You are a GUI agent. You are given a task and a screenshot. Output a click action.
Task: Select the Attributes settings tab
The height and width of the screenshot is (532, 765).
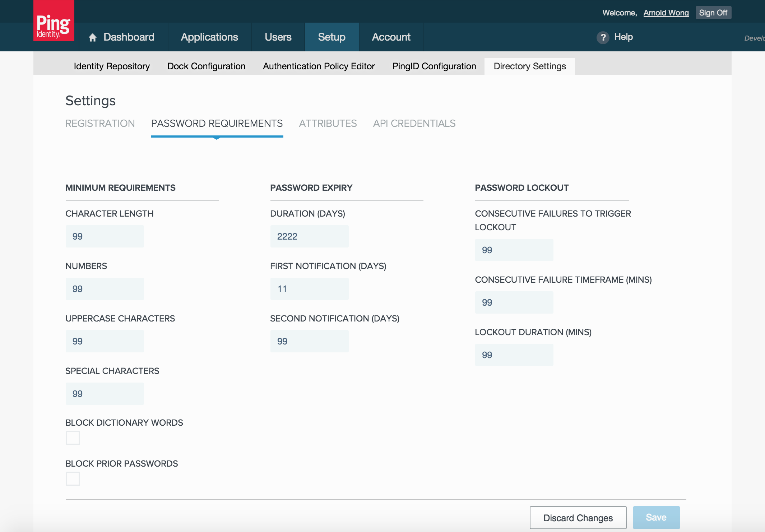pos(328,123)
